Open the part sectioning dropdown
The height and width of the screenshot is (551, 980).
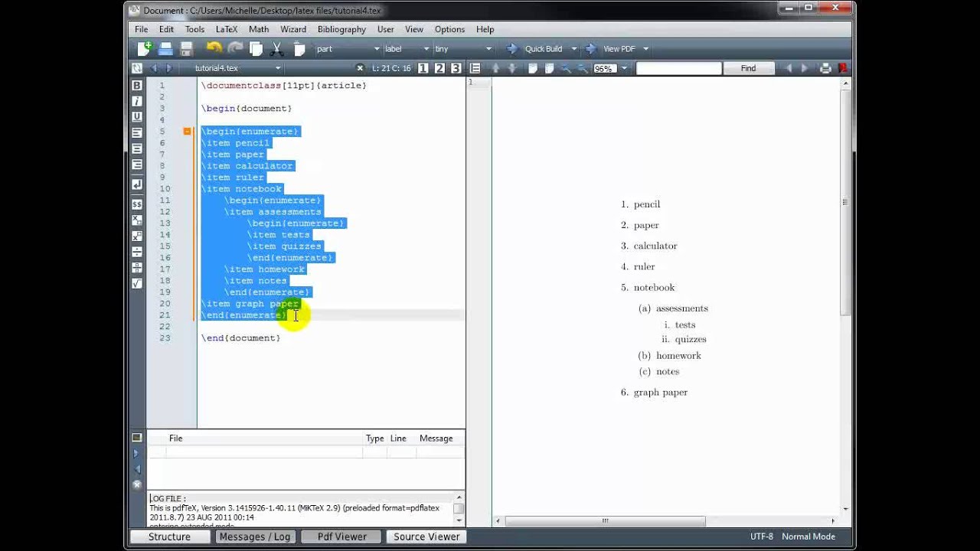point(348,49)
